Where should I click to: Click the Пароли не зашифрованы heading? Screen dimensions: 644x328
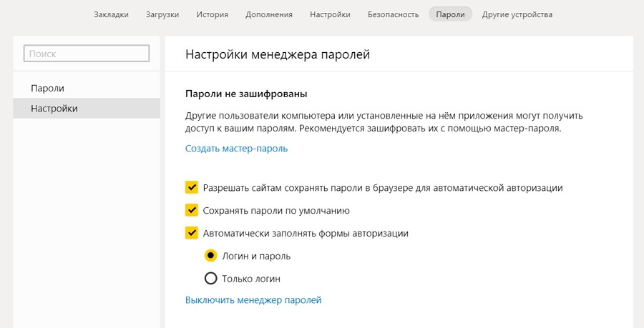(246, 94)
